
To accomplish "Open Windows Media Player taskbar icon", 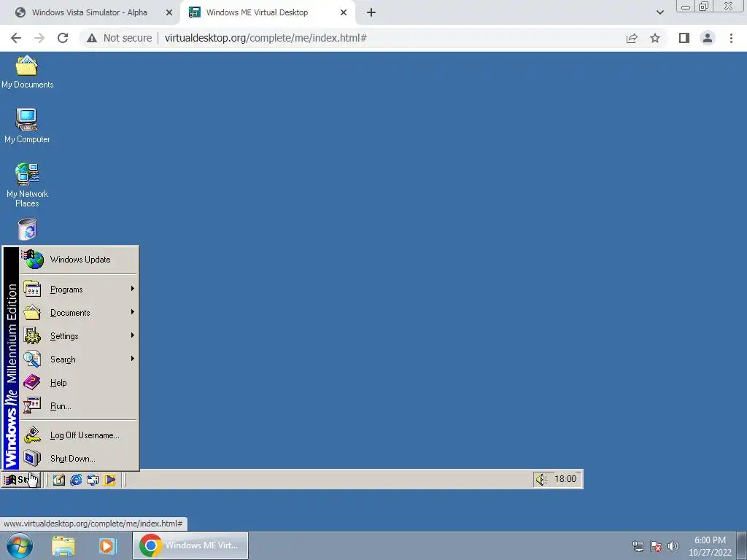I will (108, 545).
